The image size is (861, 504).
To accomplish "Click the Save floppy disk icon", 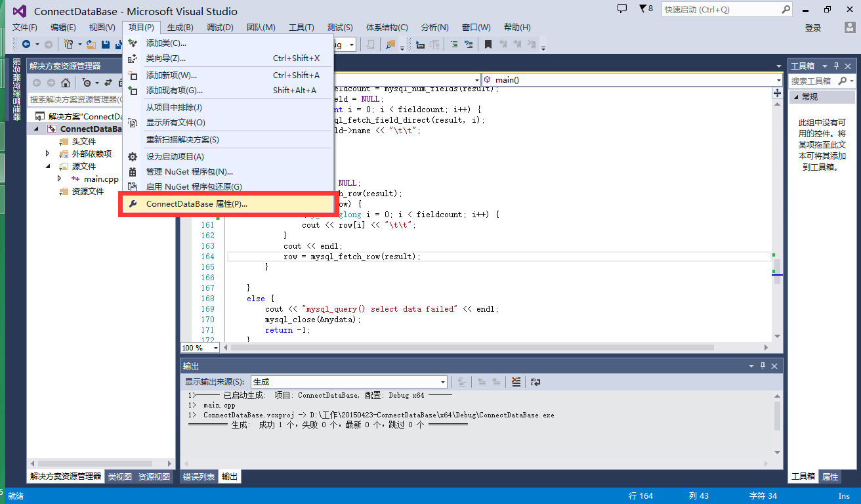I will tap(105, 44).
